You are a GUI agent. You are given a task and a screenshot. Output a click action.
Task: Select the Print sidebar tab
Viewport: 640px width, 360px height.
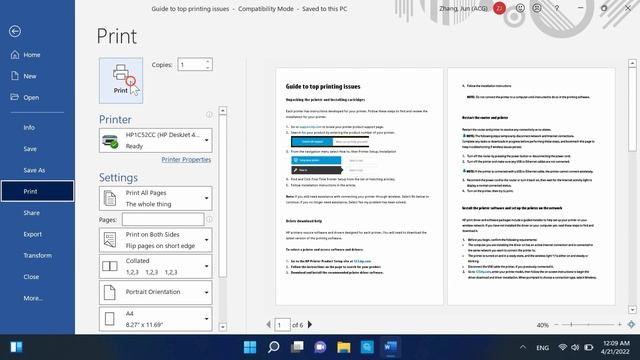tap(37, 191)
